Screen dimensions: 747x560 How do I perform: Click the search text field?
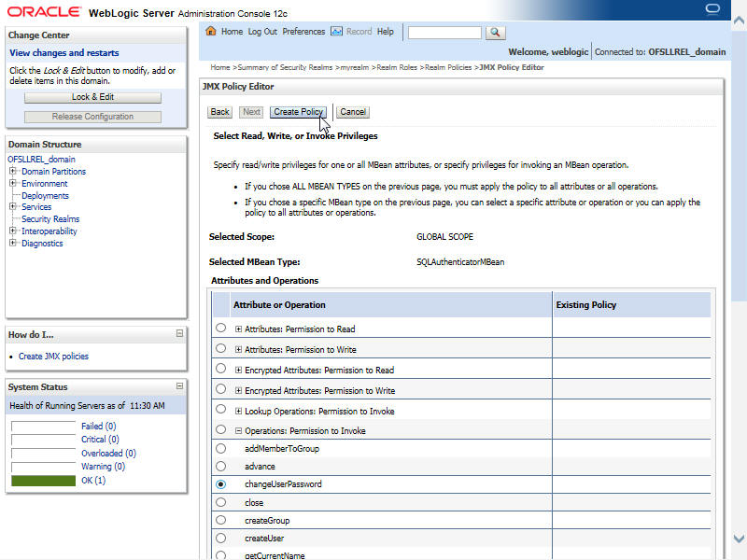pos(444,32)
